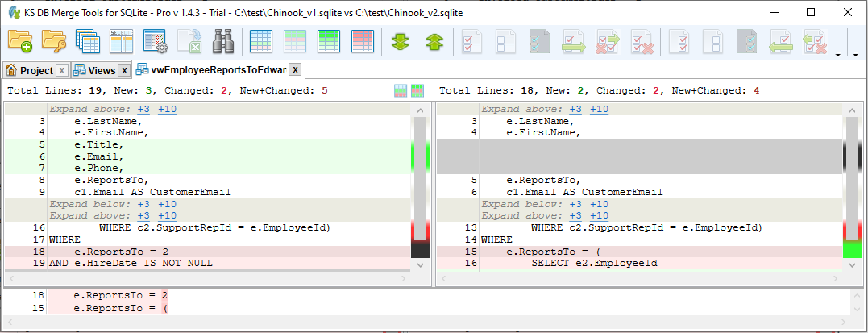Click the faded green-red grid filter icon
The image size is (868, 333).
(294, 42)
